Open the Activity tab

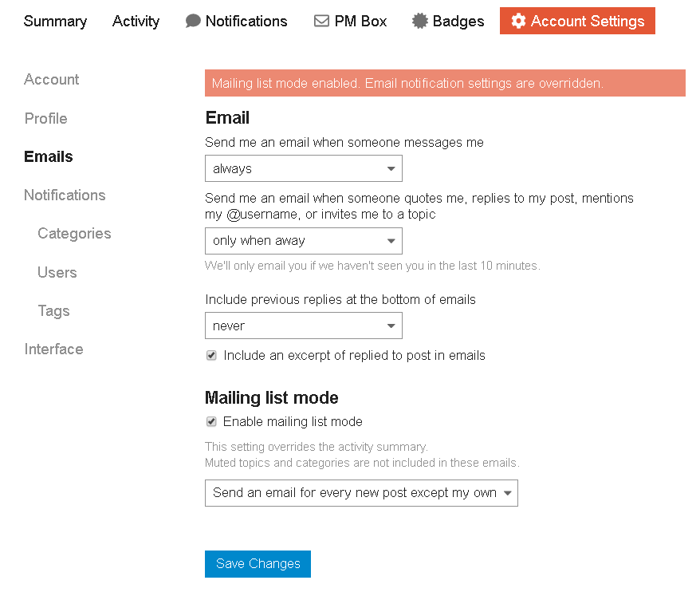(136, 22)
